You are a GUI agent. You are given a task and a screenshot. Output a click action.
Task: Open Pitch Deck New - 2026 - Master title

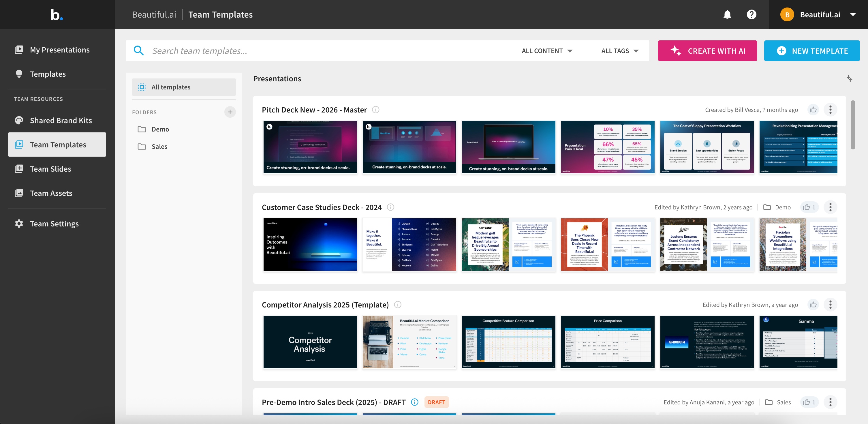point(314,110)
